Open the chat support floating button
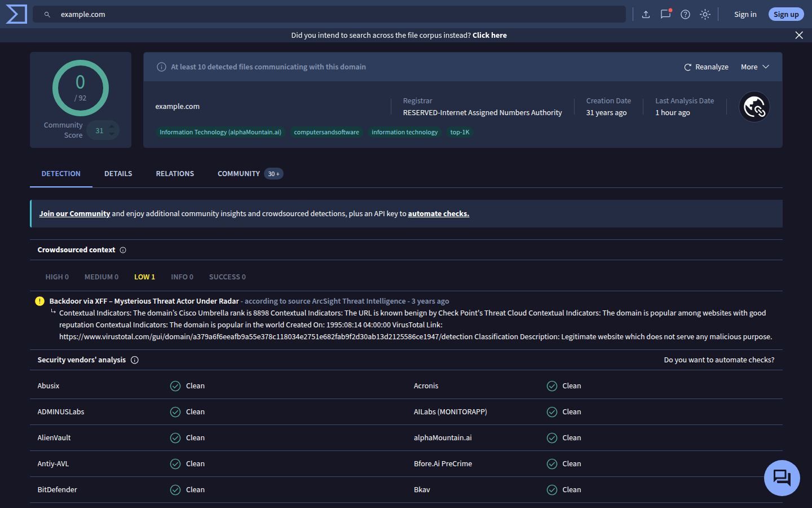 [x=782, y=478]
